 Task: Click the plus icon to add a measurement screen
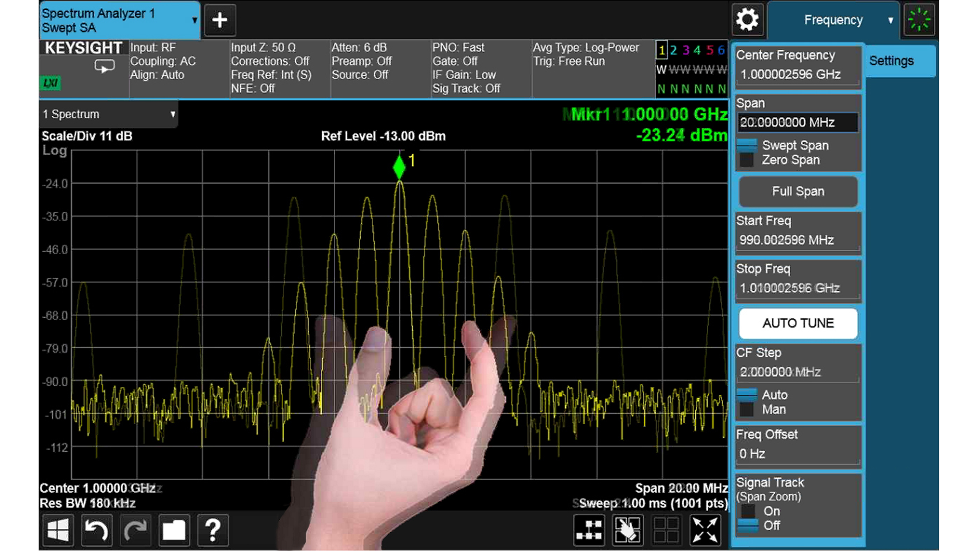(x=219, y=20)
